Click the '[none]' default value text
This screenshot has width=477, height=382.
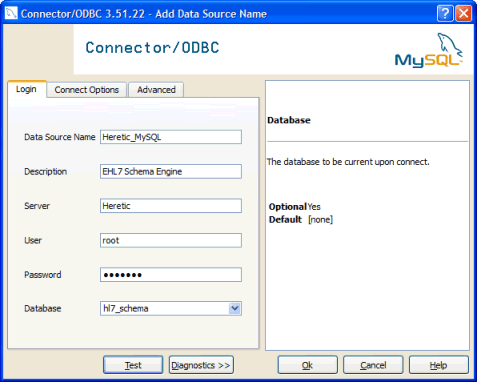coord(320,220)
